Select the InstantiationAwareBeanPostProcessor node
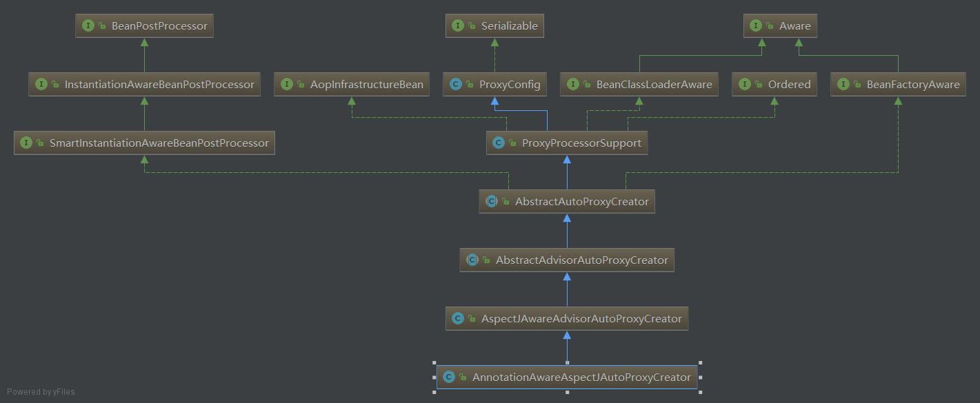 [144, 84]
